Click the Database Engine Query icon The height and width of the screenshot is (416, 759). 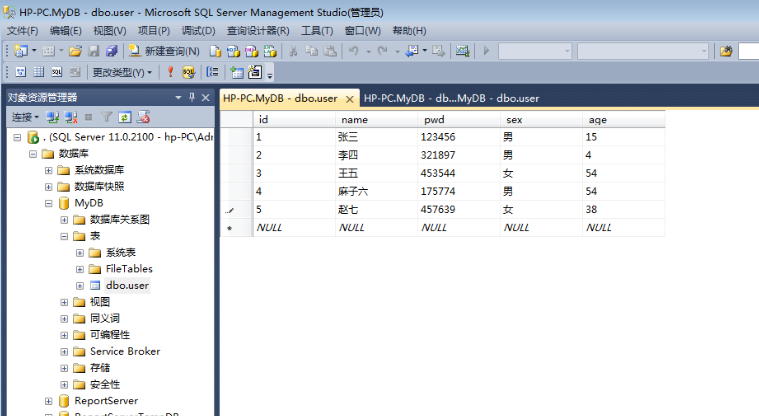(x=215, y=51)
